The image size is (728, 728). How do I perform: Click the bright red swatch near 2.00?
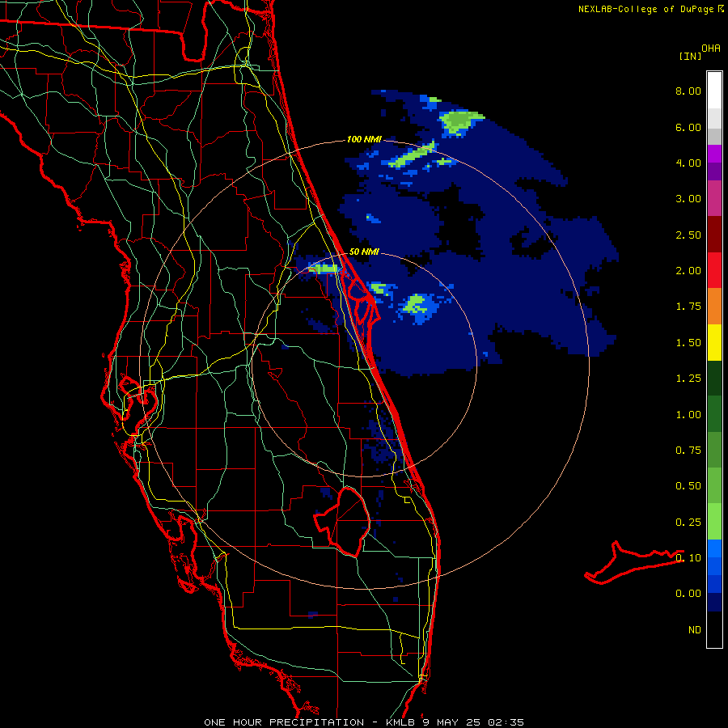click(x=714, y=270)
